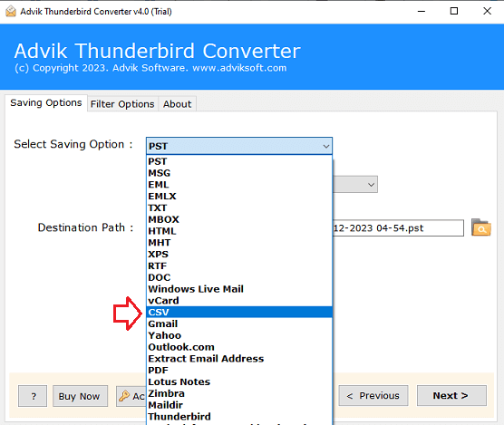The width and height of the screenshot is (504, 425).
Task: Open the About tab
Action: click(x=177, y=104)
